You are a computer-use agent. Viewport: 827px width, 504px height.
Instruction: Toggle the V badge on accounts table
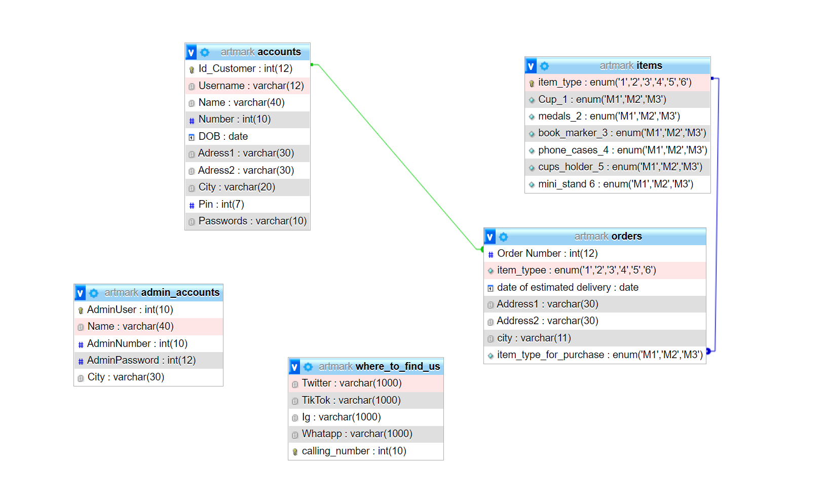(x=191, y=52)
